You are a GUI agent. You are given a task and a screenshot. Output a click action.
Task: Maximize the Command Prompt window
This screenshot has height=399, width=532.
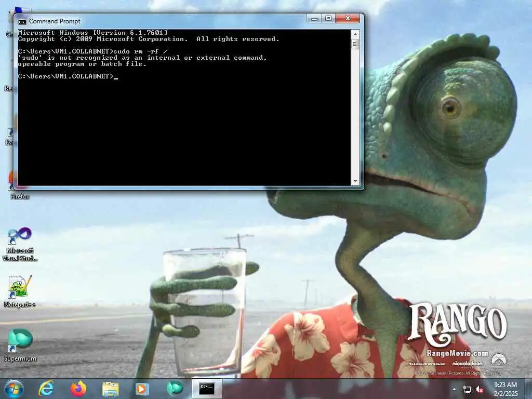click(328, 19)
